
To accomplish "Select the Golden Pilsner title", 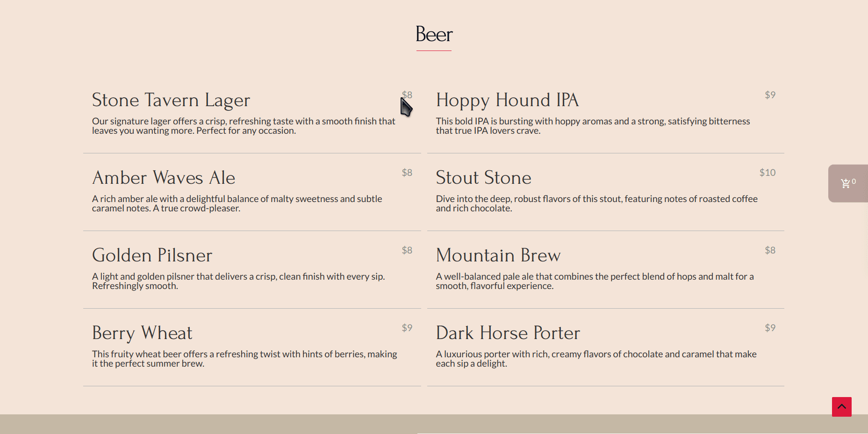I will click(x=152, y=255).
